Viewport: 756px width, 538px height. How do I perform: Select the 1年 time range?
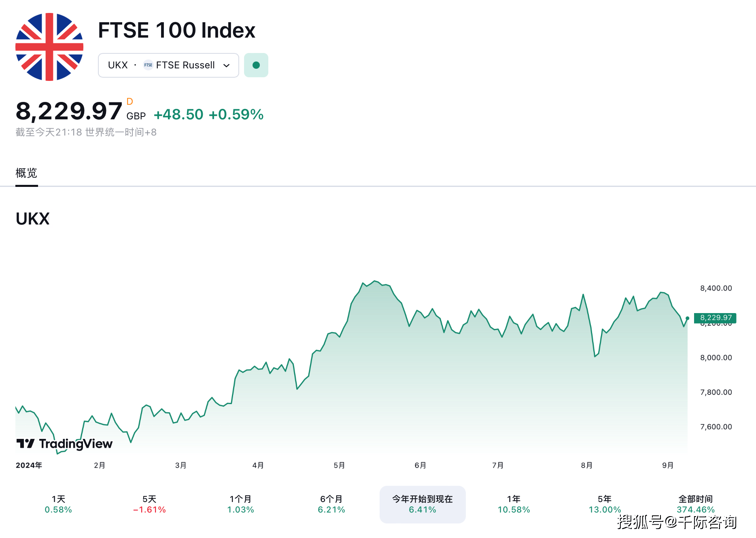514,504
